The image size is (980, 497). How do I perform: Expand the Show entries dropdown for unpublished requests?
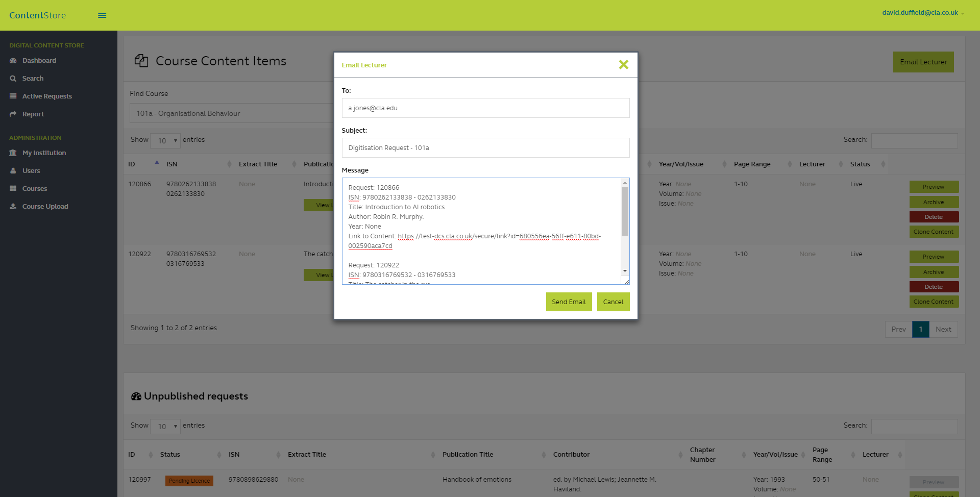pyautogui.click(x=166, y=426)
